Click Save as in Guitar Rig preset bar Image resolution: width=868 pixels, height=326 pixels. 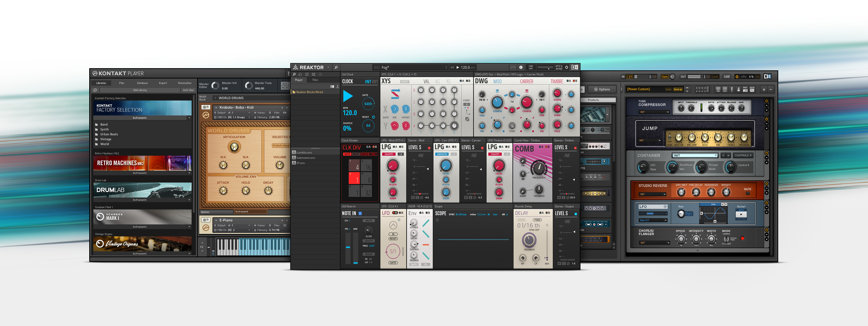coord(678,89)
